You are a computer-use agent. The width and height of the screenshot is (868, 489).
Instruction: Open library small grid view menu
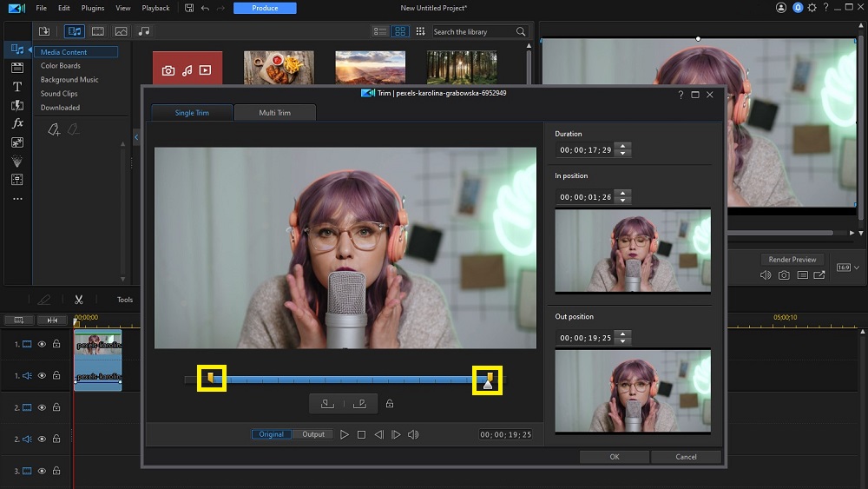[x=420, y=31]
